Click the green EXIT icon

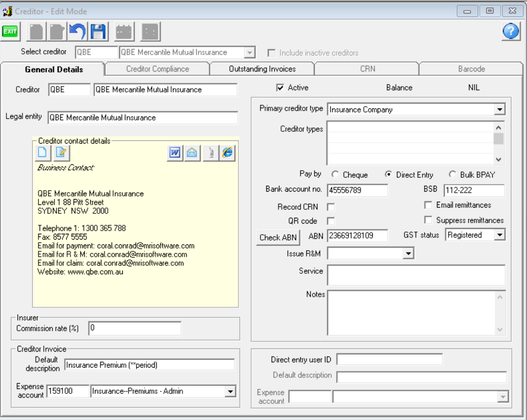10,31
